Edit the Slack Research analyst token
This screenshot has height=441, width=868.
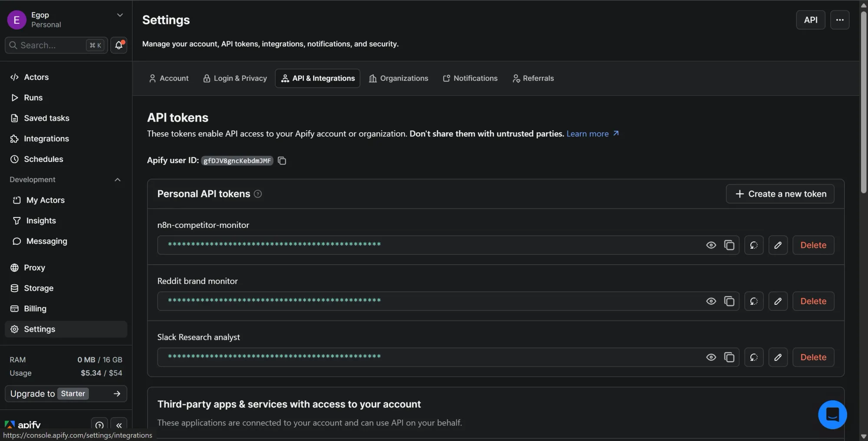[778, 357]
